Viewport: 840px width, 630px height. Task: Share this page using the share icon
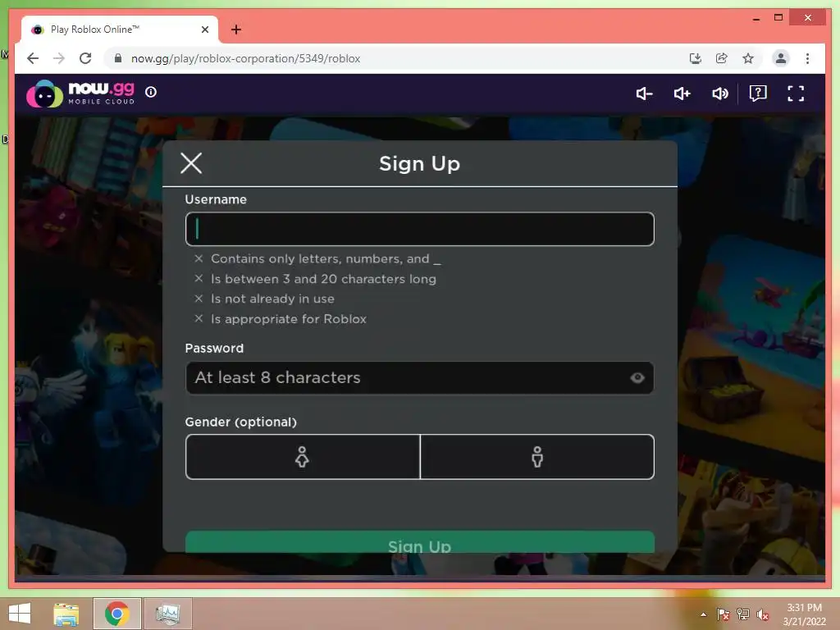point(722,58)
